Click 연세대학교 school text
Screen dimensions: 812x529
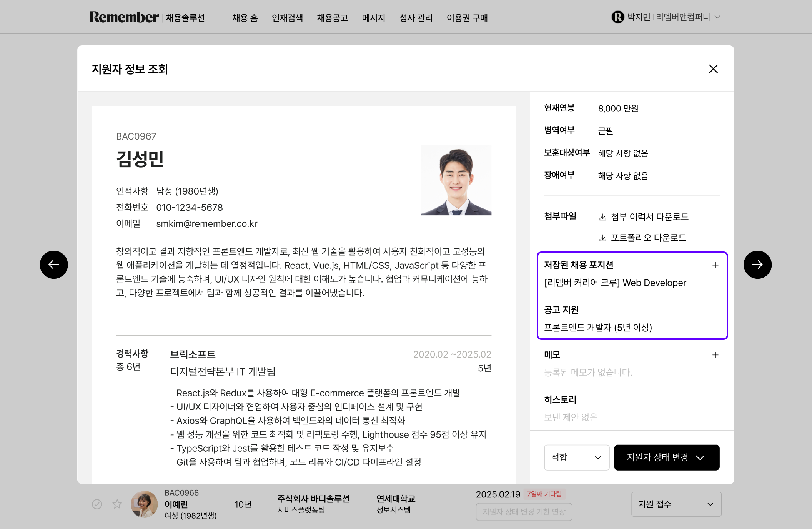click(396, 499)
